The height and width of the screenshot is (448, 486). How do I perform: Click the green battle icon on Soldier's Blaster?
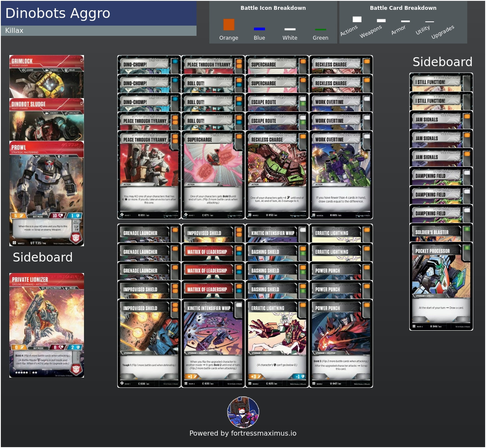click(x=466, y=229)
